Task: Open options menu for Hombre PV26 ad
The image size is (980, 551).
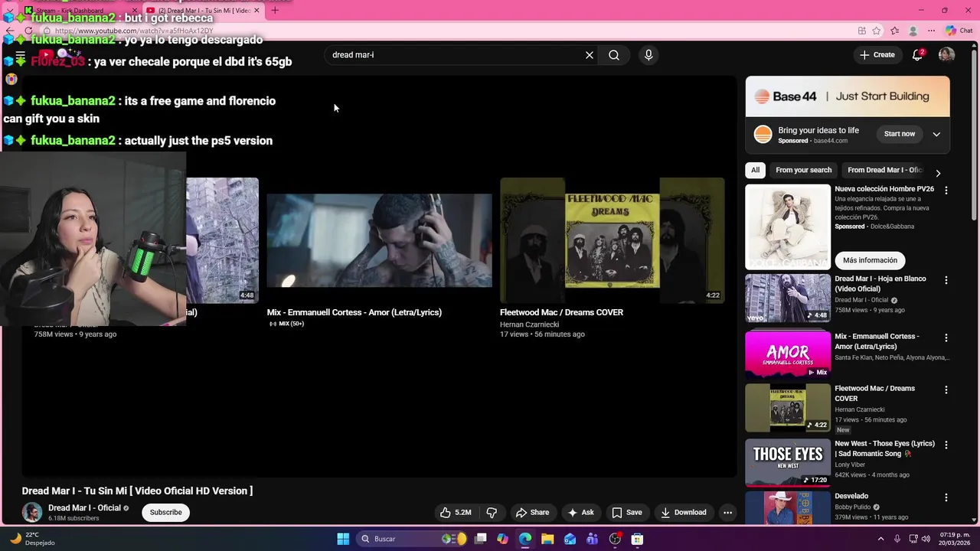Action: coord(946,191)
